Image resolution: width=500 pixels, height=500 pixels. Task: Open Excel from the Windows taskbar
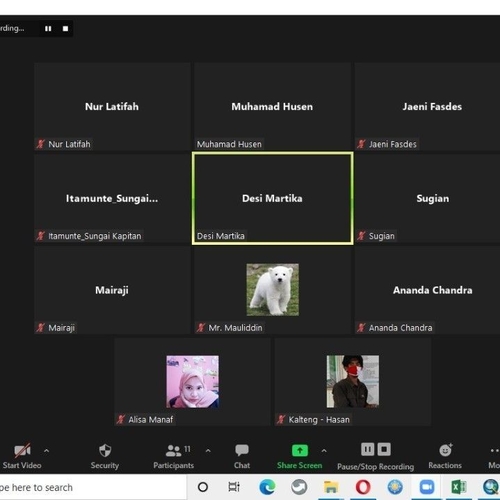click(459, 487)
